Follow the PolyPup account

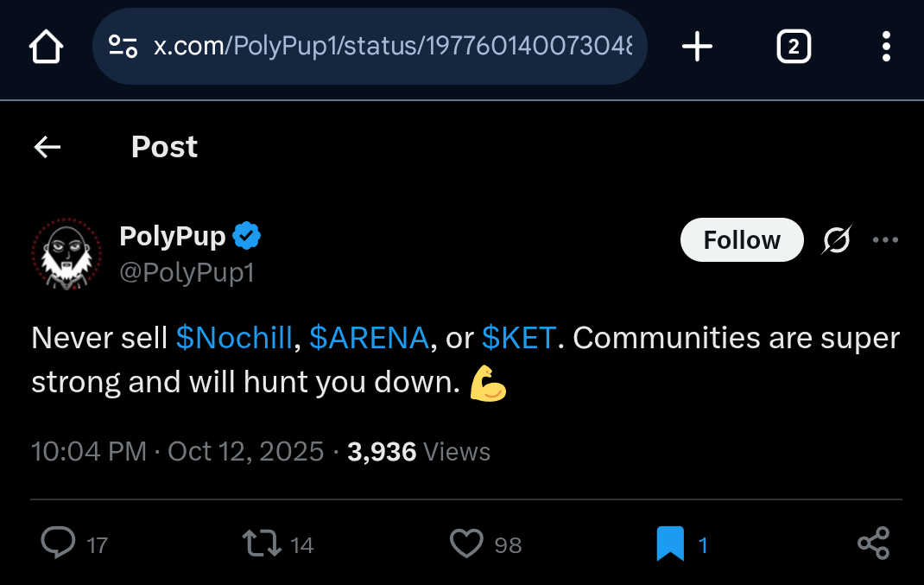[742, 240]
